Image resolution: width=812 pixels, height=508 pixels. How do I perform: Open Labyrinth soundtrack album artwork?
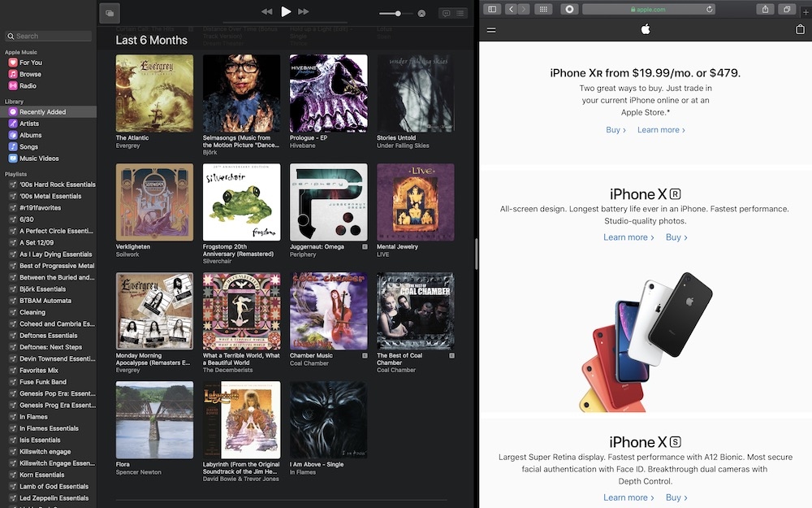241,420
